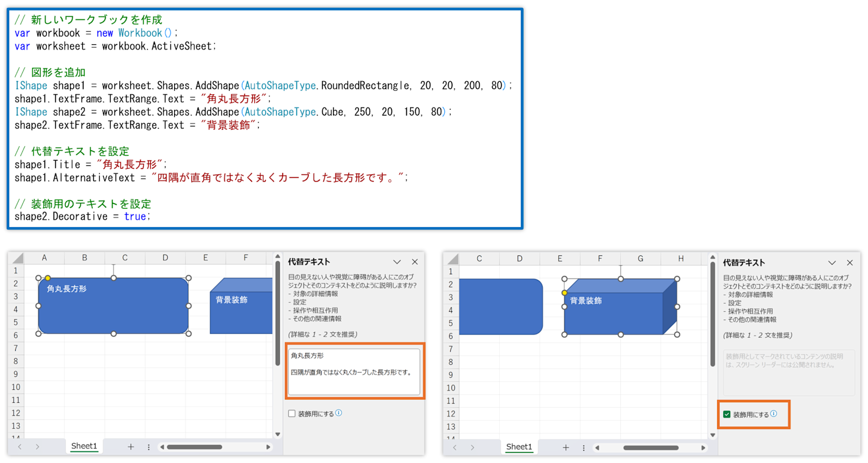Click vertical scroll down arrow in right window

tap(713, 435)
